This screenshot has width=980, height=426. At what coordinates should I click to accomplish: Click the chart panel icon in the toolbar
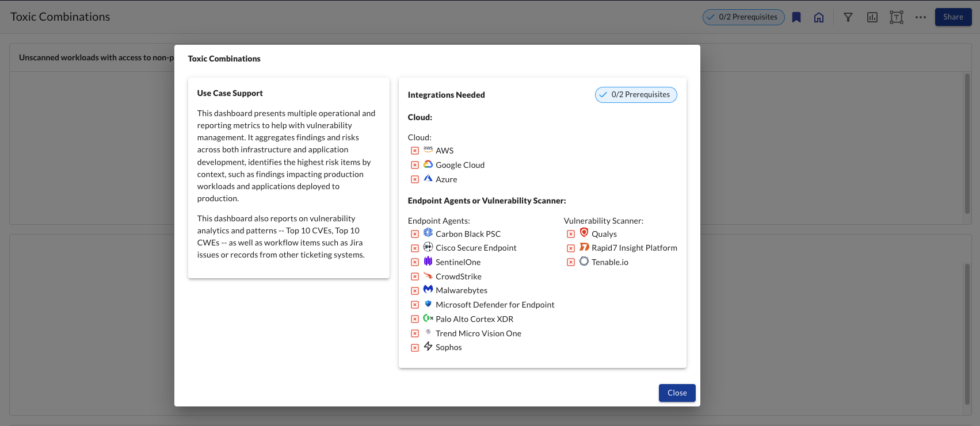tap(872, 17)
